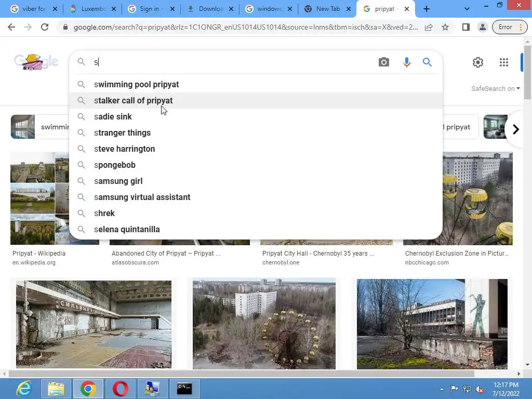Open 'Abandoned City of Pripyat' result link

[166, 254]
